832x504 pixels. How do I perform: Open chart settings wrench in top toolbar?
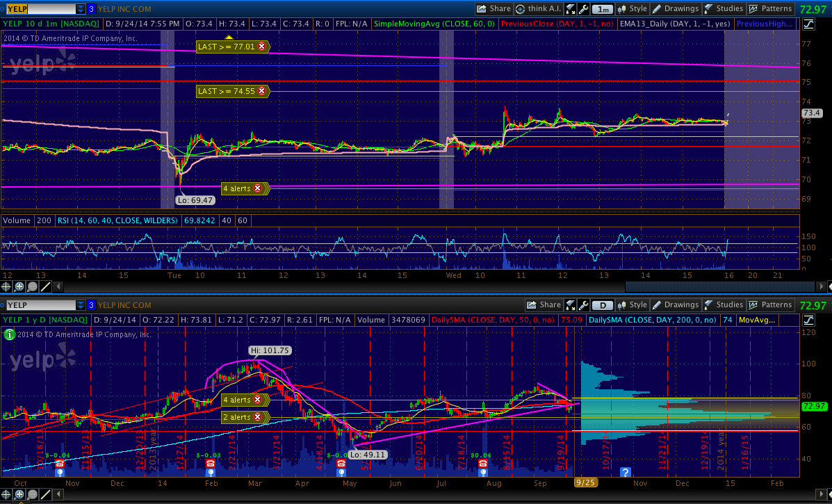click(x=582, y=9)
